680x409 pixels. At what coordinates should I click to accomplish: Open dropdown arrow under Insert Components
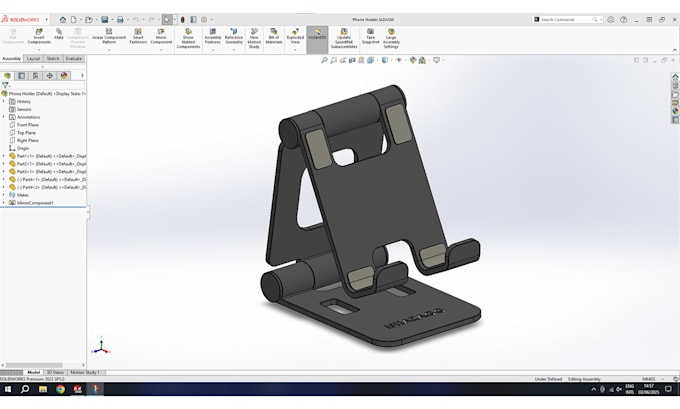(39, 49)
